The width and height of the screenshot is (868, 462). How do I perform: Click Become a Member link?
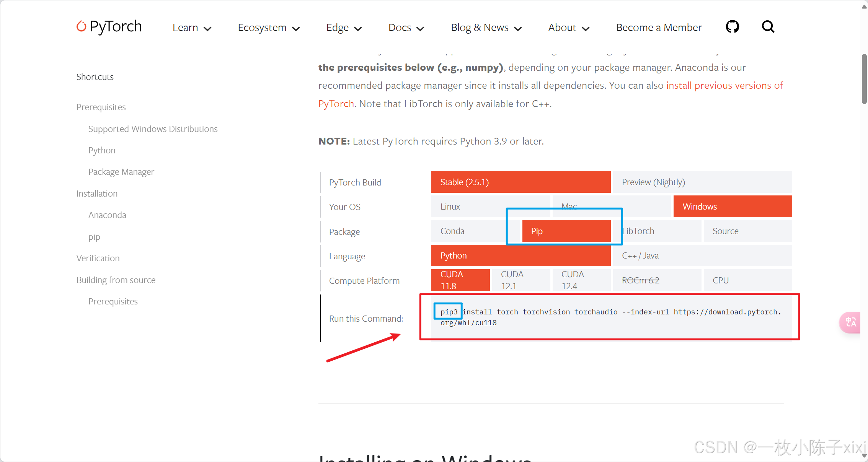tap(659, 28)
